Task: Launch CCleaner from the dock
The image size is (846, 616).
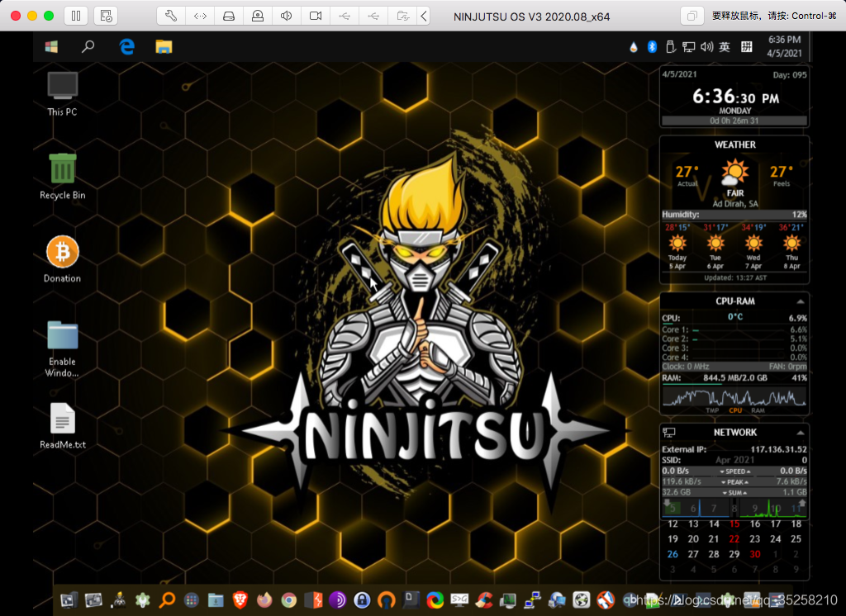Action: coord(484,599)
